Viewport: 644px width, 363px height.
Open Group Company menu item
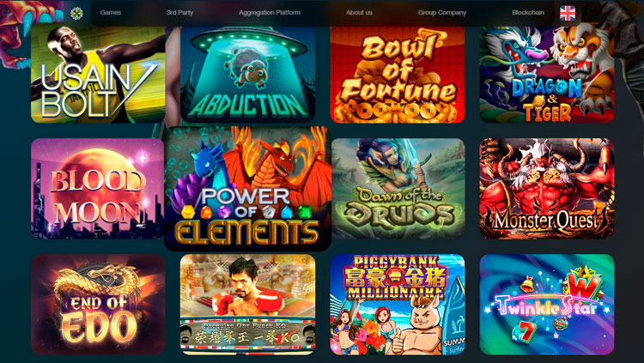(442, 13)
